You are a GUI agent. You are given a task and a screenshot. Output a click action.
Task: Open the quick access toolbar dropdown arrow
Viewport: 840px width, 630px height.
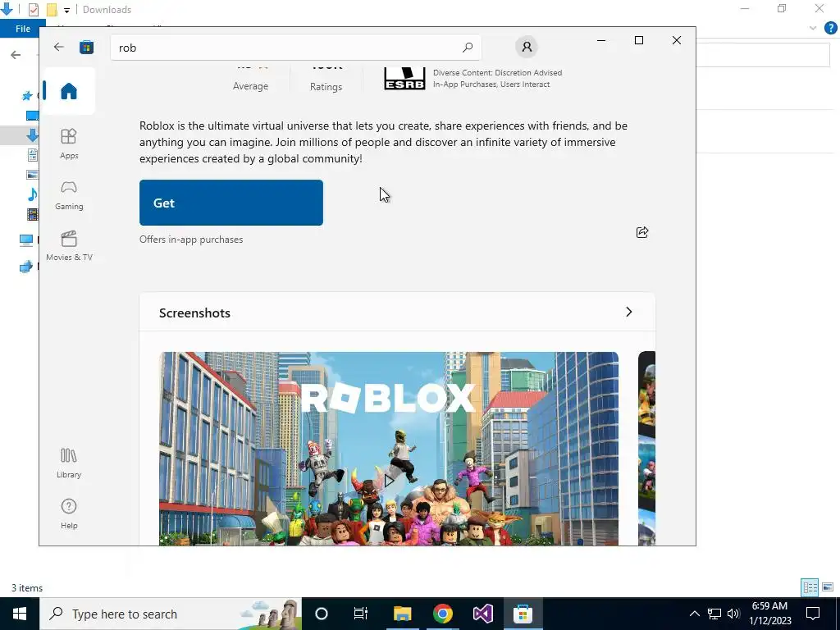coord(66,10)
